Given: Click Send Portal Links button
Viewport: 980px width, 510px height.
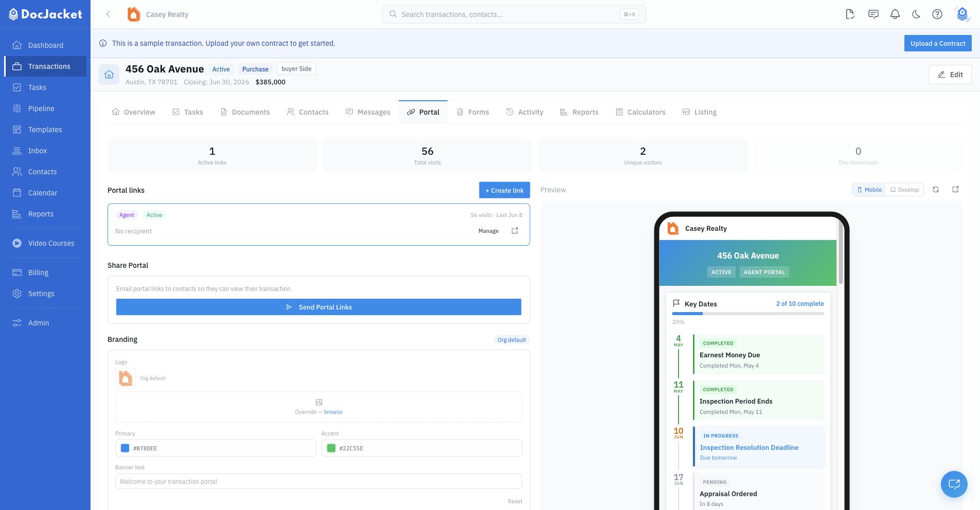Looking at the screenshot, I should tap(318, 307).
